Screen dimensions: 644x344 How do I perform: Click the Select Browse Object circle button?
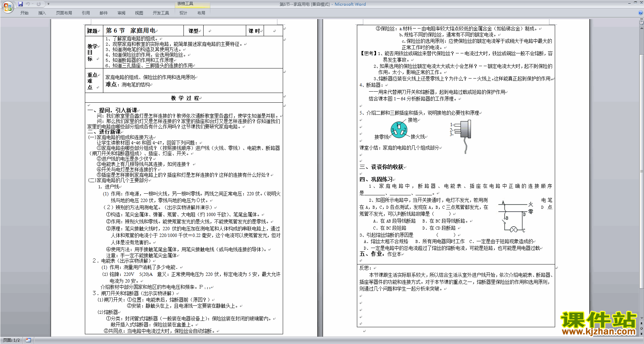pyautogui.click(x=642, y=328)
